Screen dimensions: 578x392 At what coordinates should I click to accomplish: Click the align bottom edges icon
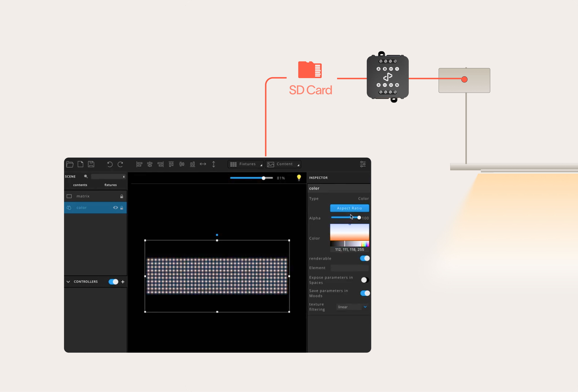coord(192,164)
